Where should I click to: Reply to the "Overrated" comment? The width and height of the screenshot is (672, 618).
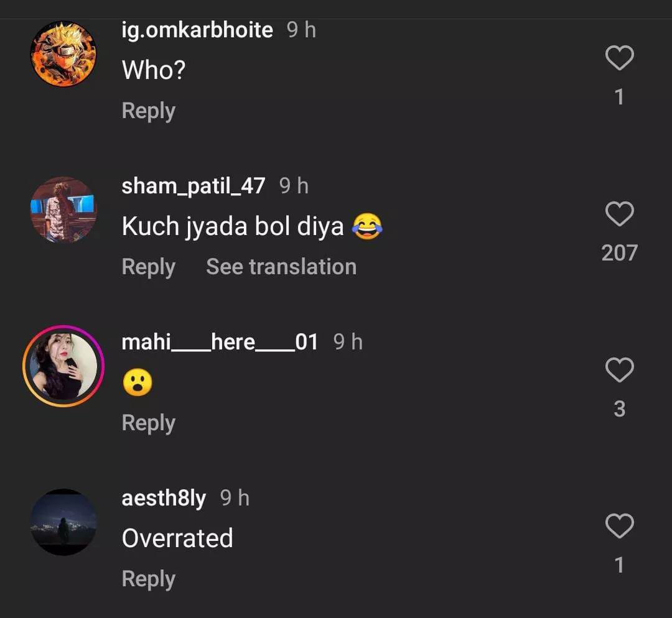tap(148, 579)
